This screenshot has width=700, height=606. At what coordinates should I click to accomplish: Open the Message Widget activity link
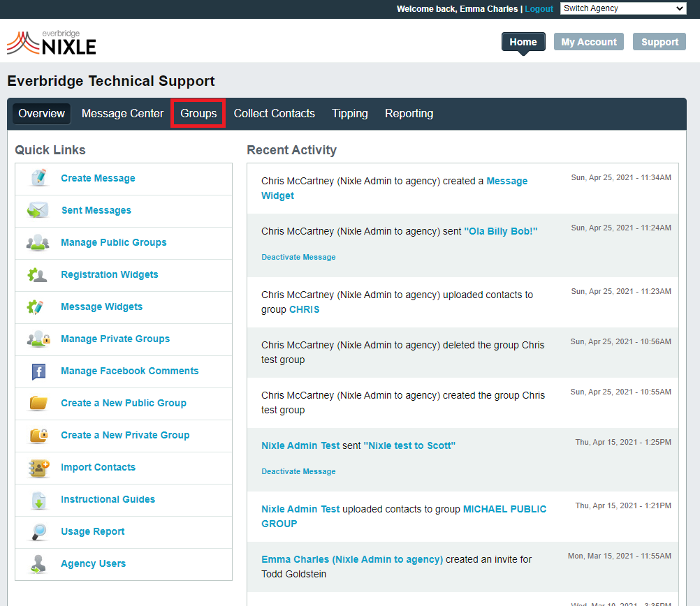click(506, 181)
